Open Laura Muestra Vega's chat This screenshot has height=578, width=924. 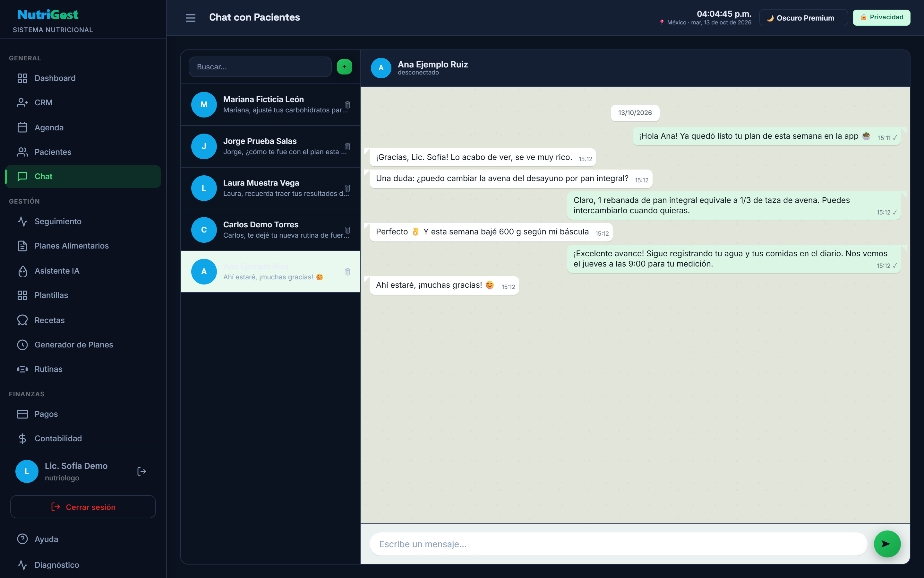pos(270,188)
